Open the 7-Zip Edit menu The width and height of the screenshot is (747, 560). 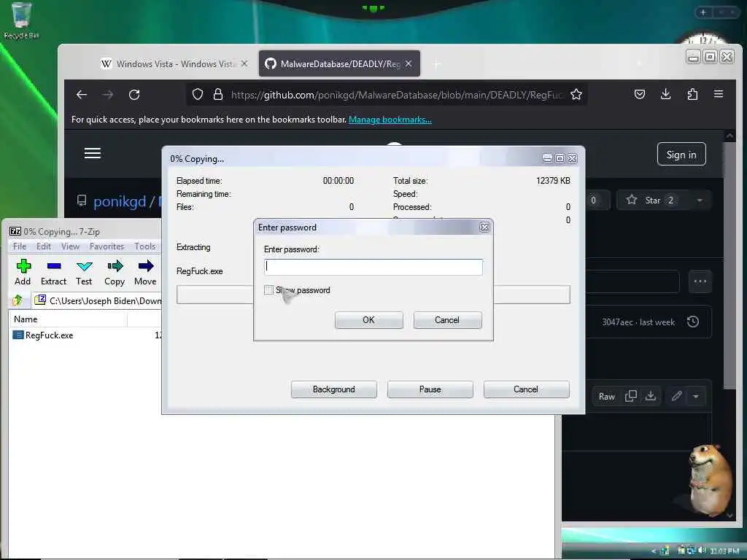(43, 246)
